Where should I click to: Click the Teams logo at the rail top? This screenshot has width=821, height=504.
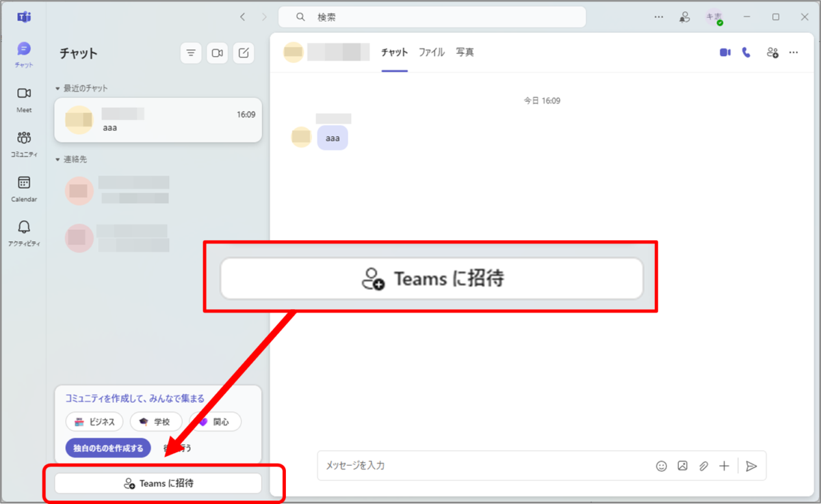coord(24,17)
